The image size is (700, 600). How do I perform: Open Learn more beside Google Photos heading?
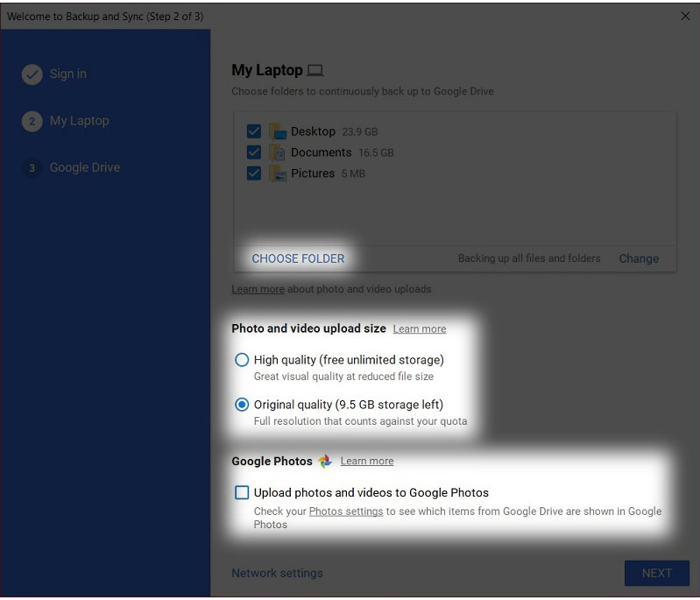tap(367, 461)
